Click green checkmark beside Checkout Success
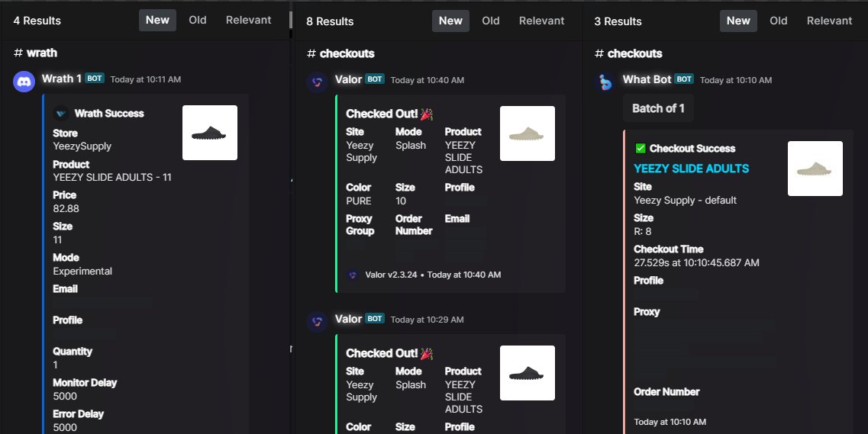 [641, 148]
